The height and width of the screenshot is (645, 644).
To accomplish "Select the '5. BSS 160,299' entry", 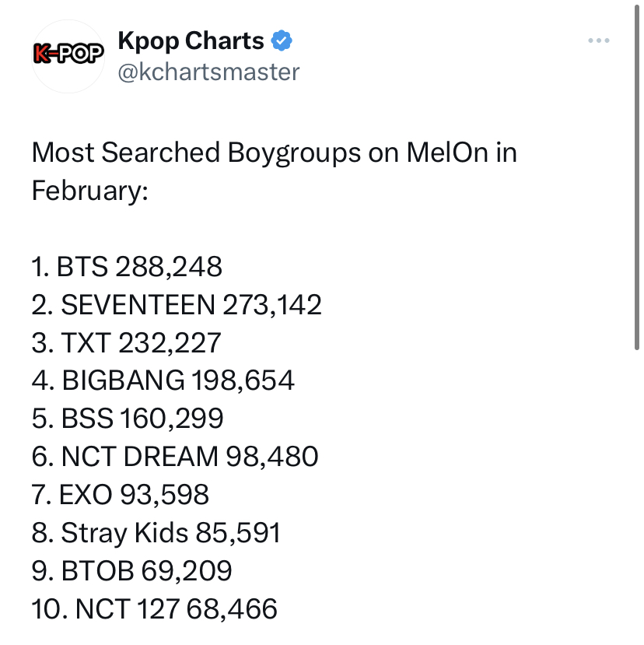I will coord(128,419).
